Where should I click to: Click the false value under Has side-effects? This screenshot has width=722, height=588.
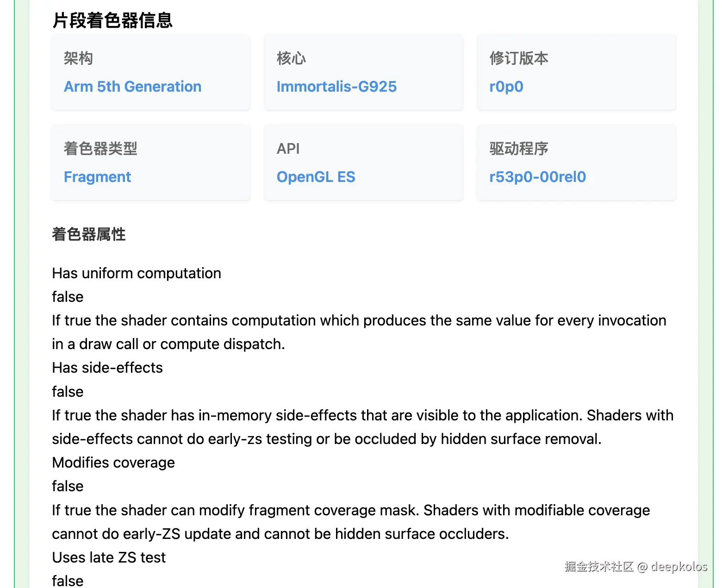click(68, 392)
